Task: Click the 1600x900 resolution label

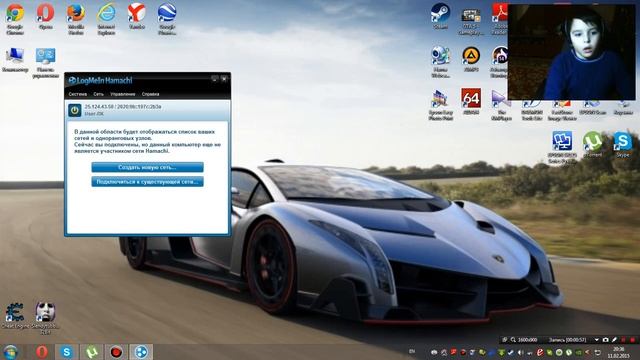Action: tap(528, 340)
